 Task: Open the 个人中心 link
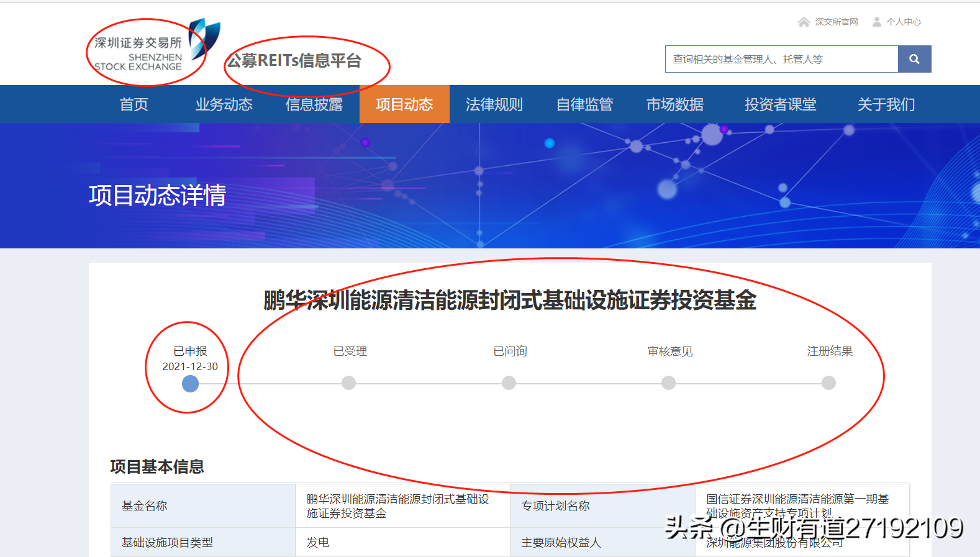[904, 22]
